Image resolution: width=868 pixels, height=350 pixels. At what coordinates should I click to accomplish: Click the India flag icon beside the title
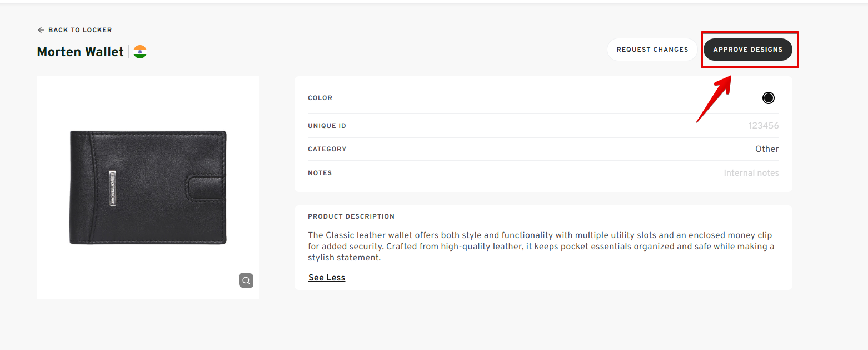(140, 52)
